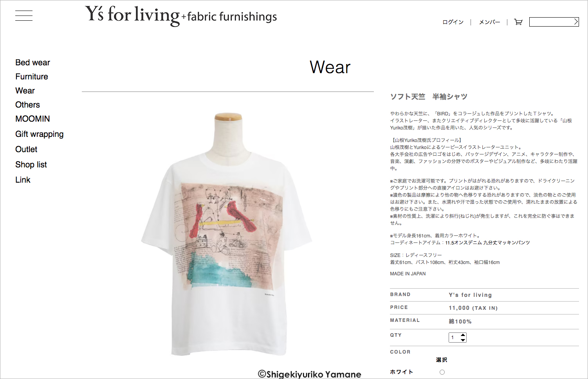Click the quantity input box
This screenshot has height=379, width=588.
(x=454, y=338)
